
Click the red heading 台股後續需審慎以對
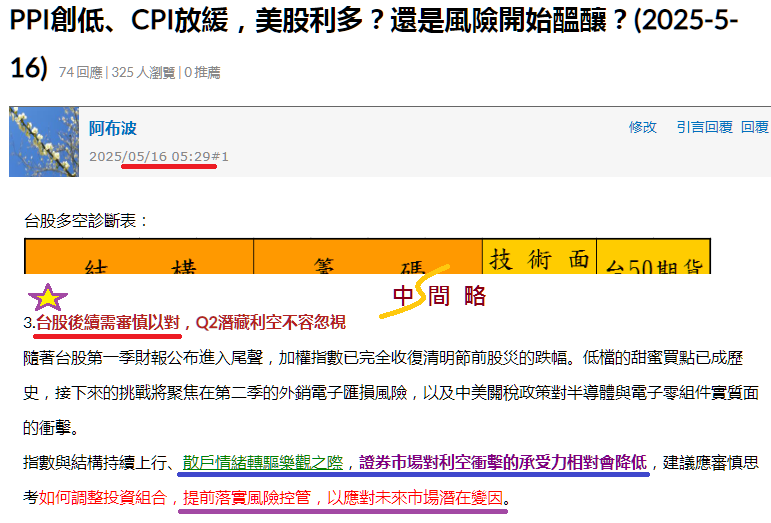(x=108, y=322)
